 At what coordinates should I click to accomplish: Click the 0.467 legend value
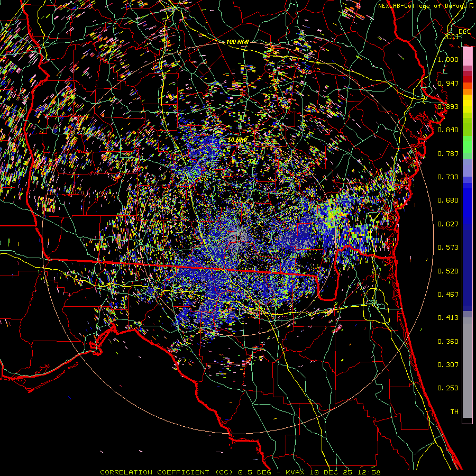(x=448, y=295)
